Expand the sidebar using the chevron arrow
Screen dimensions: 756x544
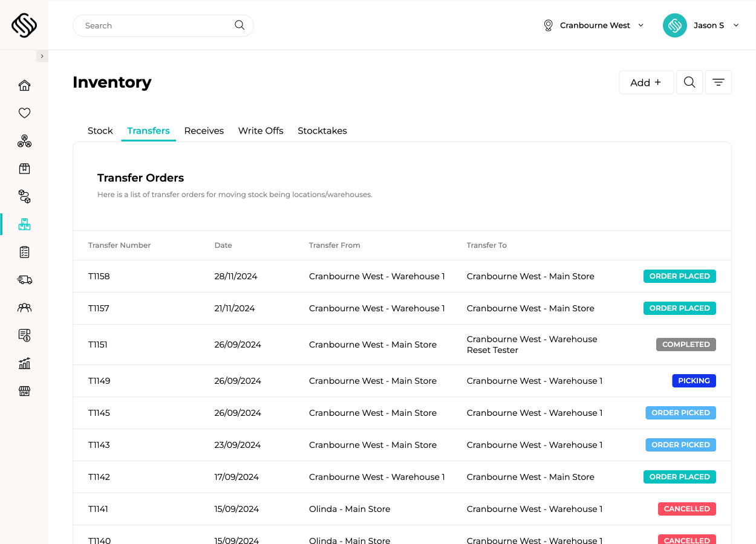coord(42,55)
